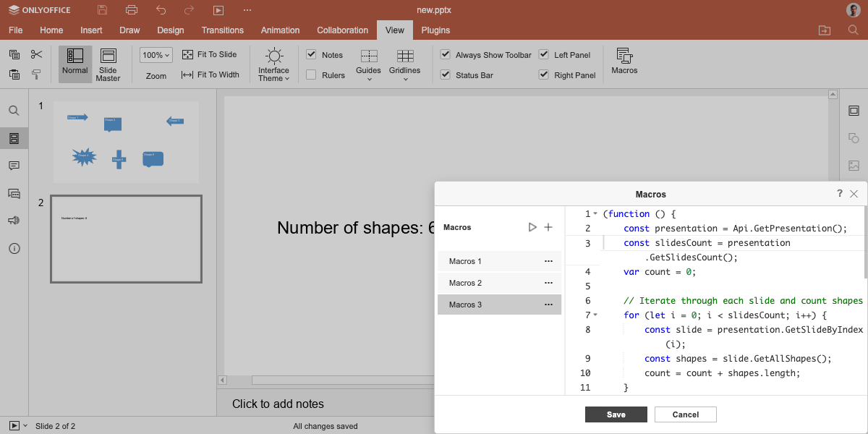Run the macro with play icon
868x434 pixels.
pos(532,227)
